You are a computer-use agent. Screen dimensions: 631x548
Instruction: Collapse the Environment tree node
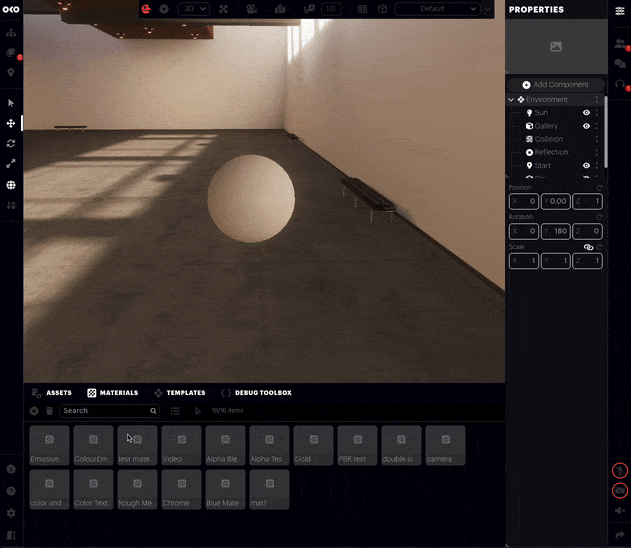click(x=511, y=100)
